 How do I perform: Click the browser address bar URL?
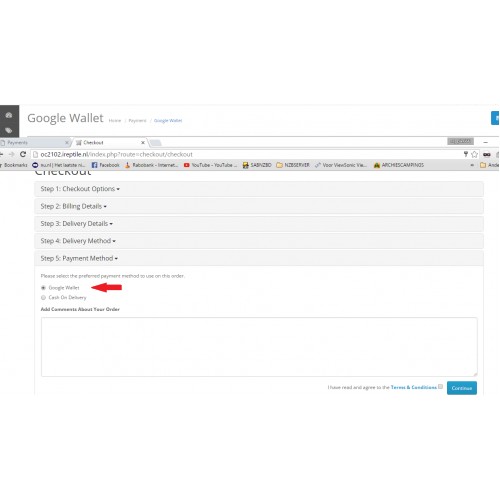click(116, 154)
